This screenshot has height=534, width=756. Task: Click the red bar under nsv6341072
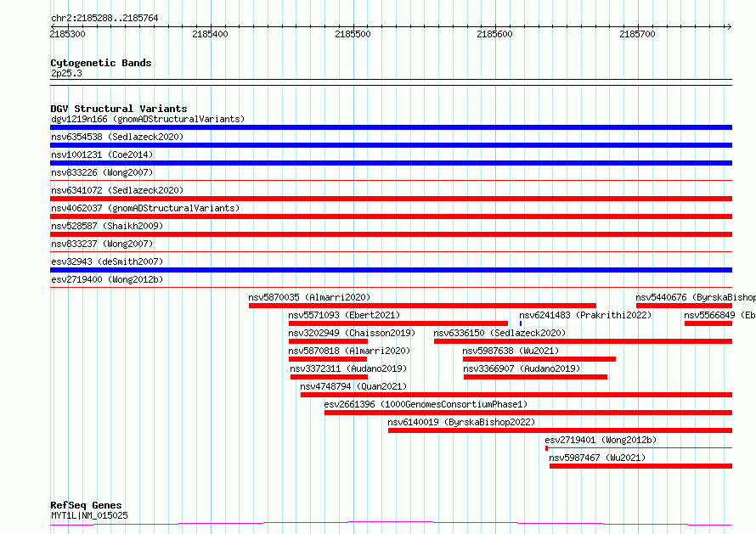pos(391,199)
